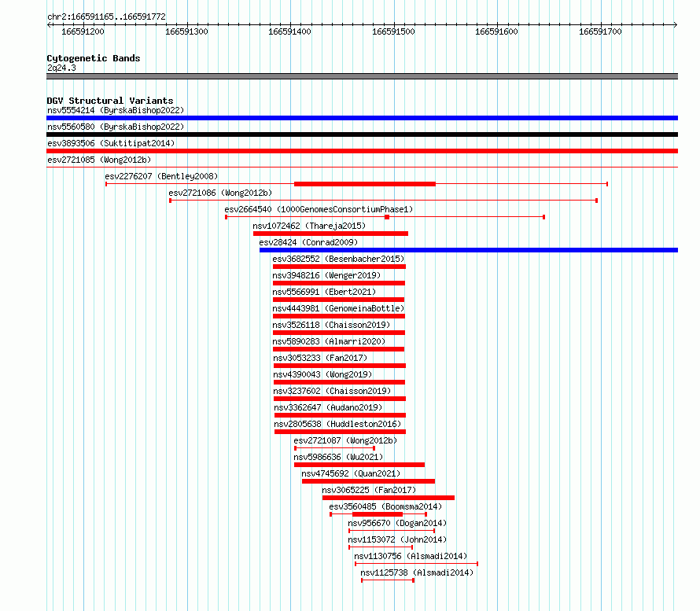The image size is (700, 611).
Task: Click the right arrow of the ruler
Action: pos(676,24)
